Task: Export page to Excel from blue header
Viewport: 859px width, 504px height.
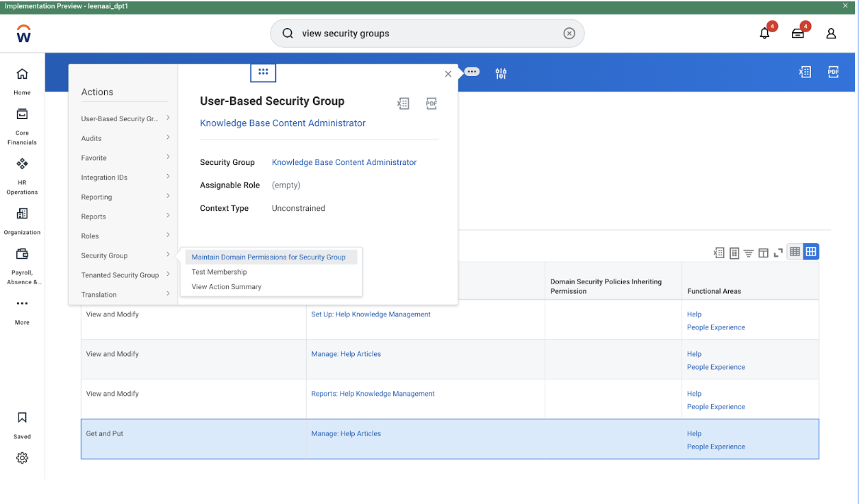Action: pos(806,72)
